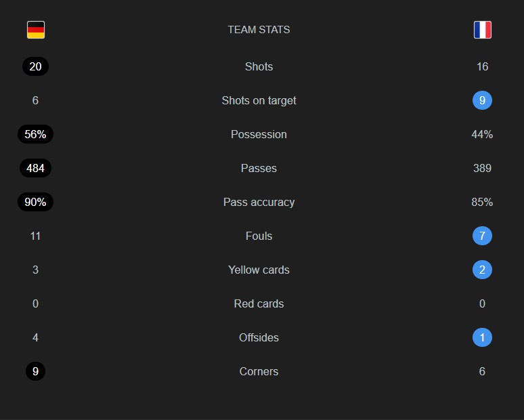Click Germany's 9 corners black badge

[35, 371]
